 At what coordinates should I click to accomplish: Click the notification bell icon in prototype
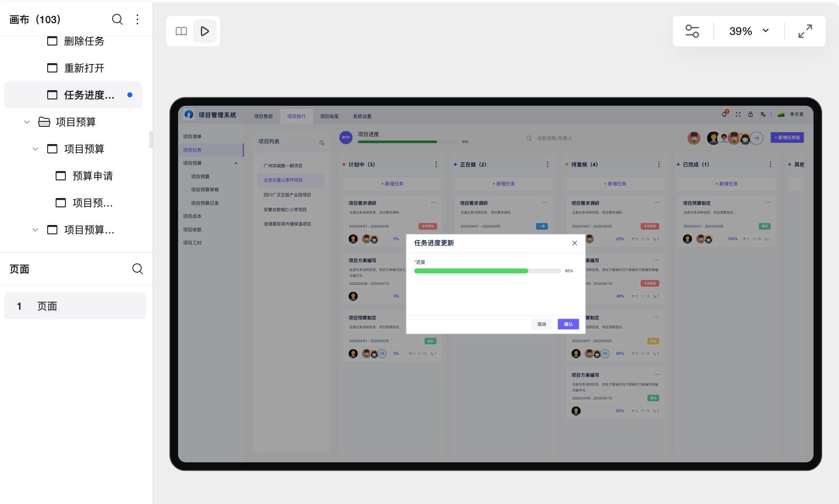724,114
